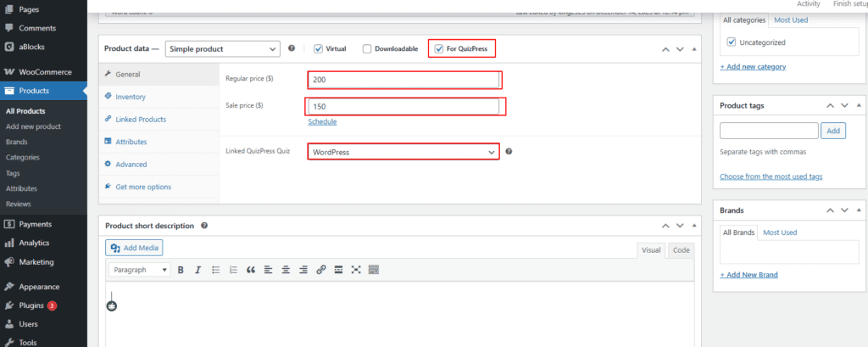Screen dimensions: 868x347
Task: Click the Plugins plug icon
Action: point(8,305)
